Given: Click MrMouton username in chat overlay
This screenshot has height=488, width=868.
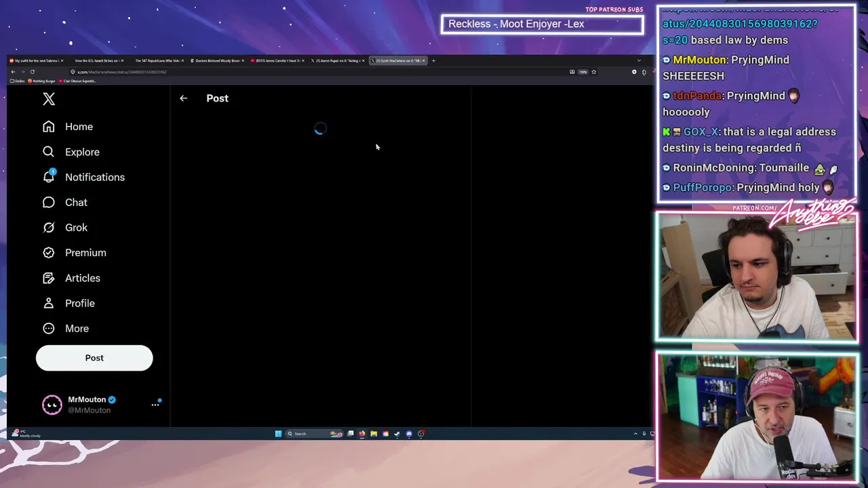Looking at the screenshot, I should pyautogui.click(x=699, y=60).
